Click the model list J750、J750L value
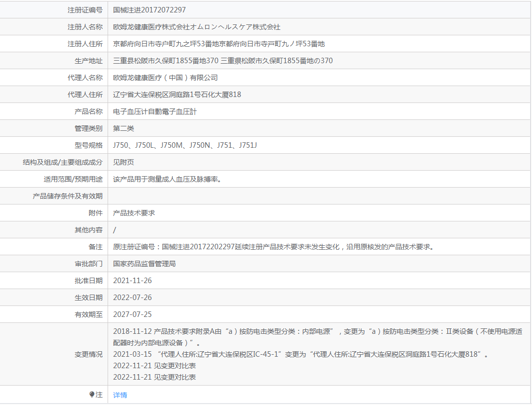 click(x=185, y=145)
